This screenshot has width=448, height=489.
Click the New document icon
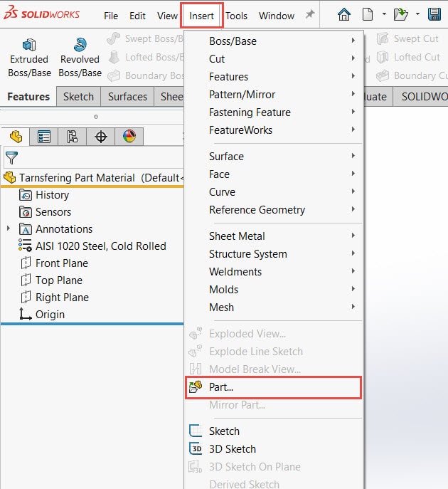tap(368, 14)
